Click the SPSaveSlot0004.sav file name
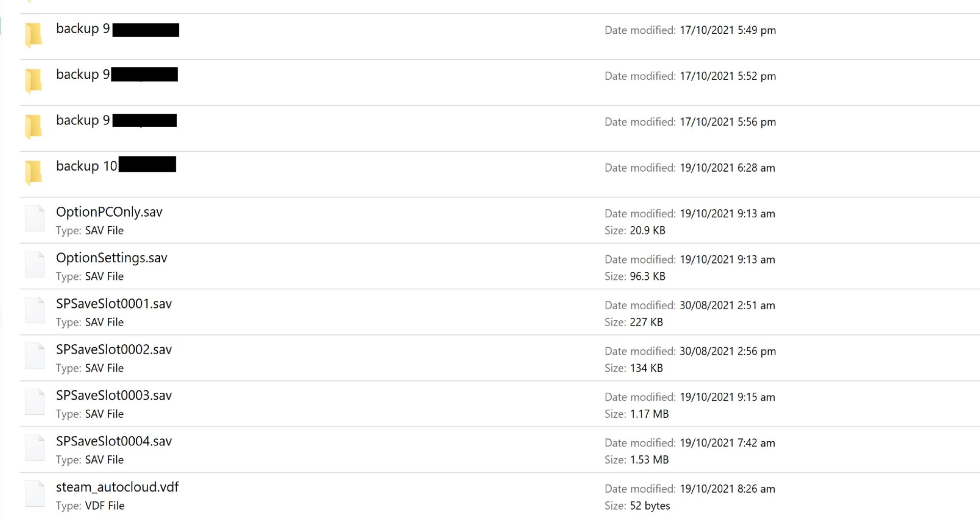 coord(114,442)
